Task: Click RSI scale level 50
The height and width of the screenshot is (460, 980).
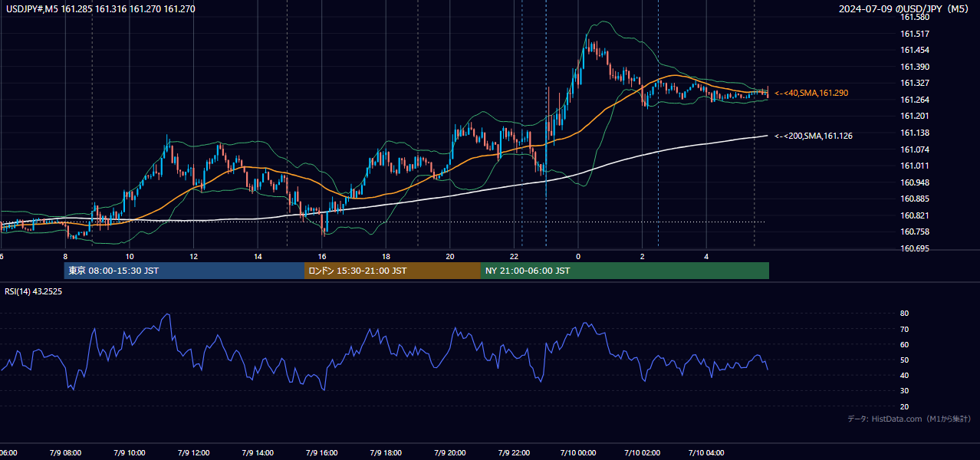Action: (905, 360)
